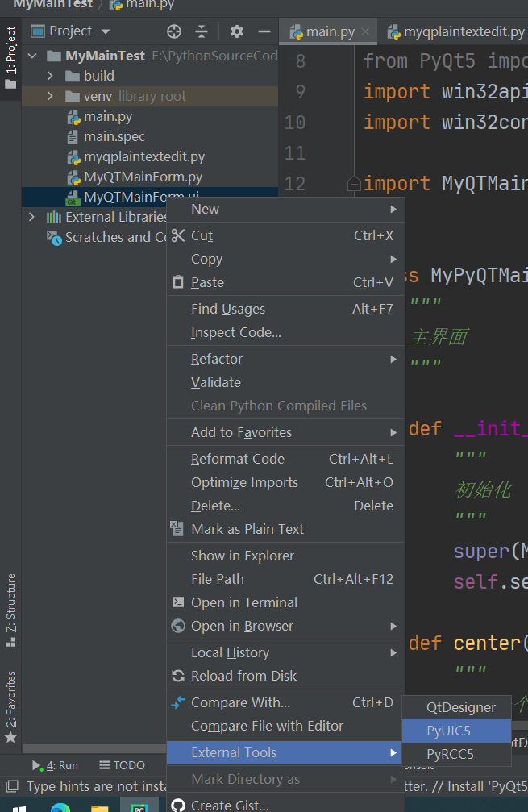Image resolution: width=528 pixels, height=812 pixels.
Task: Click the Create Gist GitHub icon
Action: click(x=177, y=806)
